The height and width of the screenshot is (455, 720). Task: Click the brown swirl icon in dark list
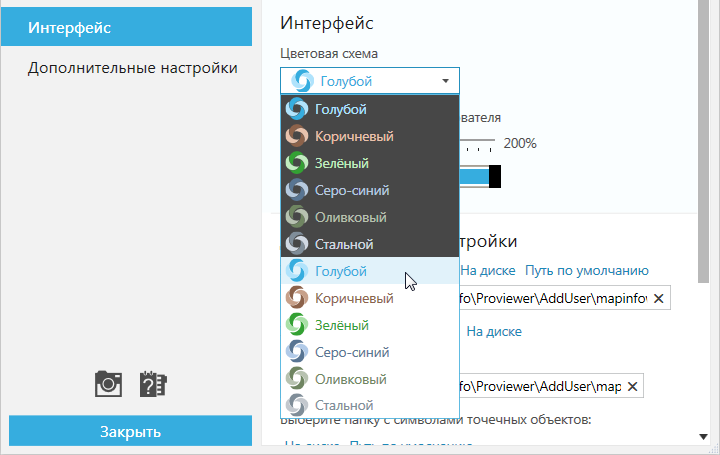point(297,136)
